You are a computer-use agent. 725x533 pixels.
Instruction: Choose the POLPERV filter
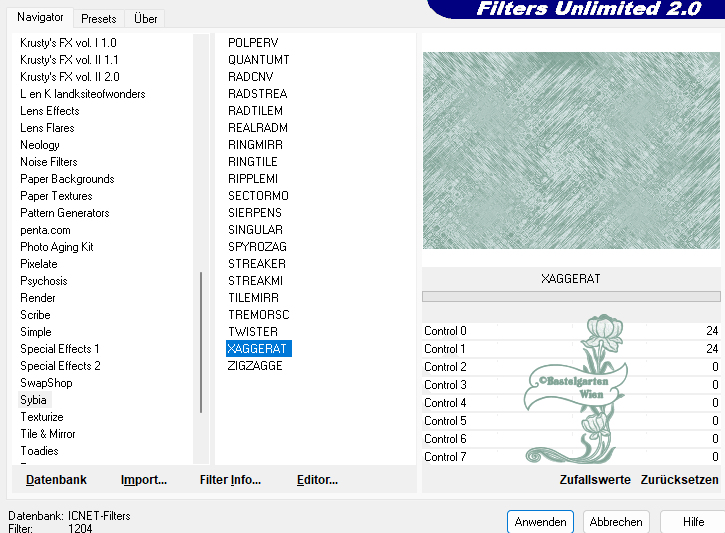point(253,43)
